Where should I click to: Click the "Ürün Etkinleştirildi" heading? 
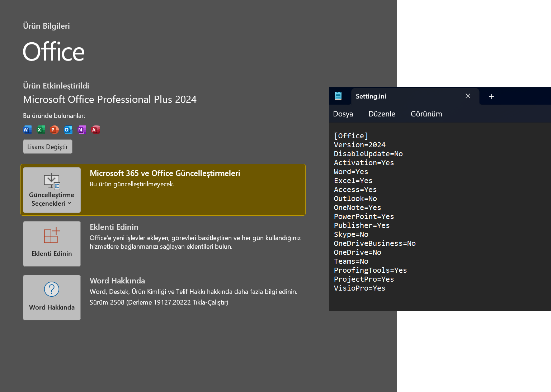pos(56,86)
